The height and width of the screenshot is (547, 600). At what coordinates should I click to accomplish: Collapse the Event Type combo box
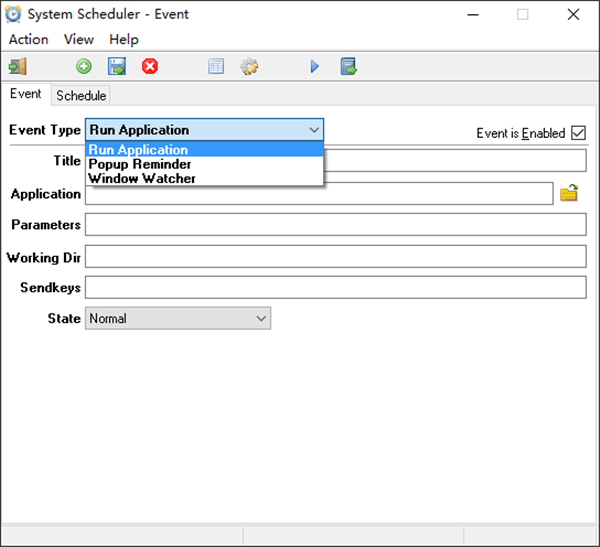click(x=205, y=130)
